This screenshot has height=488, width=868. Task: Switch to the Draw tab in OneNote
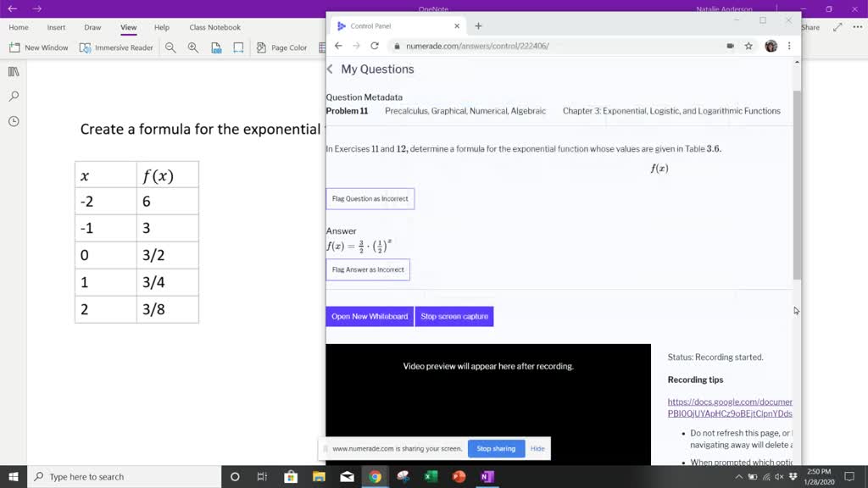92,26
